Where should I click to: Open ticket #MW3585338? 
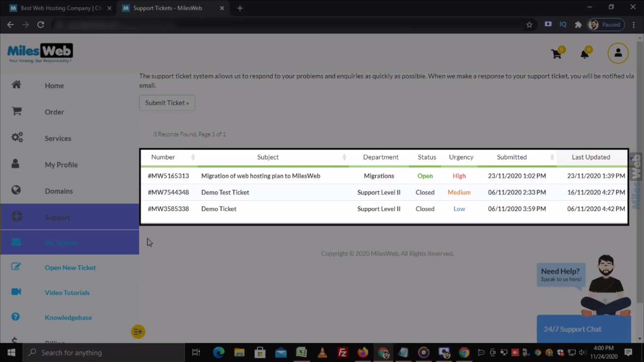click(168, 209)
